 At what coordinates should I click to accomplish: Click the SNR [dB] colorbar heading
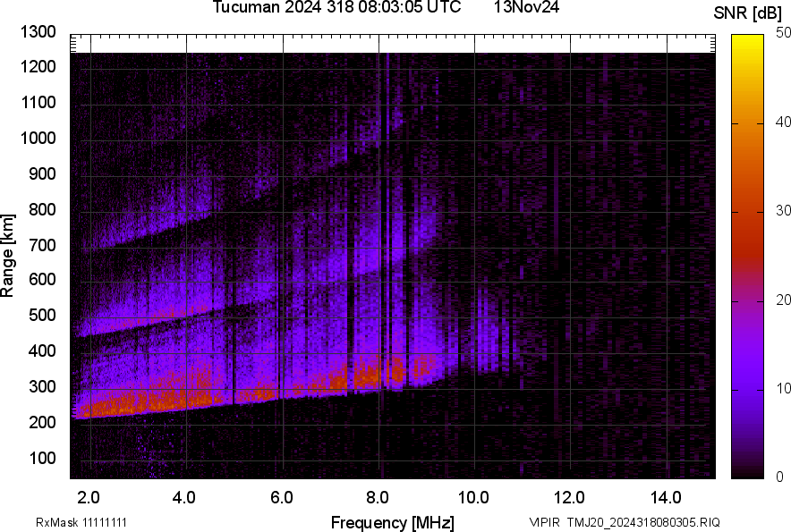(748, 13)
